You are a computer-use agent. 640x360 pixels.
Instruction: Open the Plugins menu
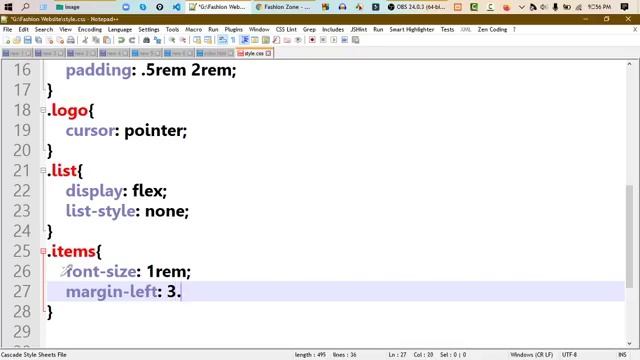coord(233,29)
